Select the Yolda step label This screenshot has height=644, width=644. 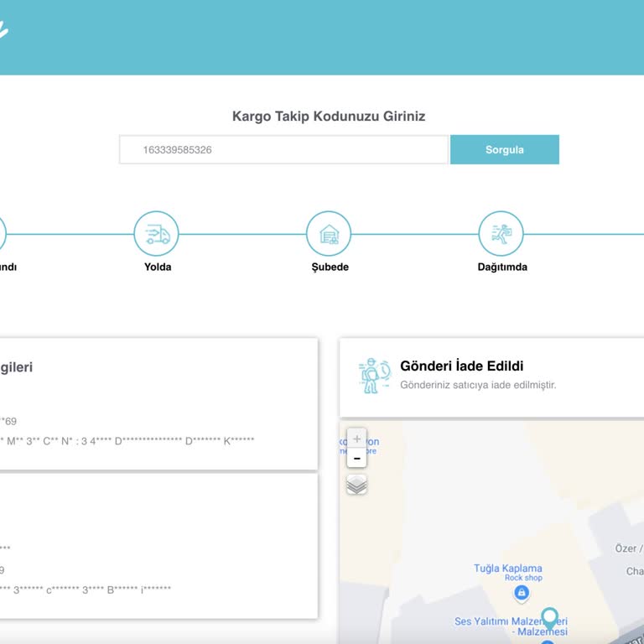click(158, 267)
